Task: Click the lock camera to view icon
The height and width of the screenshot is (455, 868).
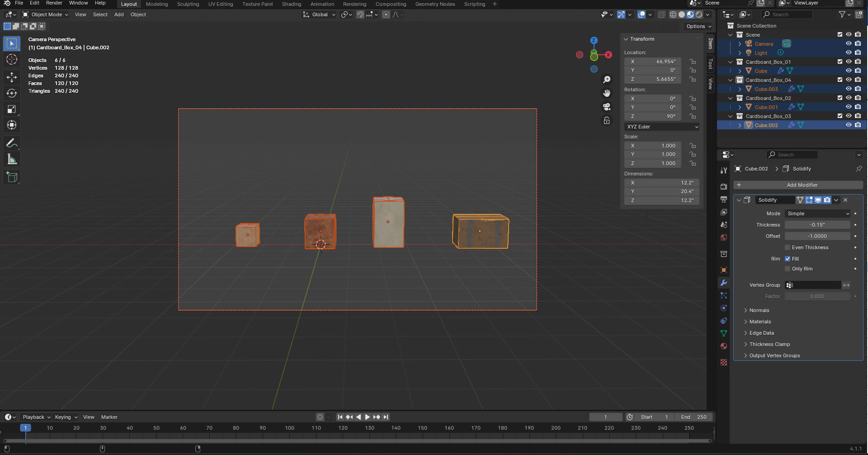Action: (x=607, y=121)
